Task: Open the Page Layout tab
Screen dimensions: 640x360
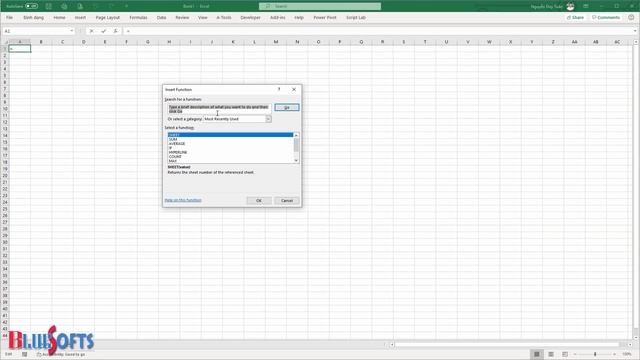Action: click(108, 18)
